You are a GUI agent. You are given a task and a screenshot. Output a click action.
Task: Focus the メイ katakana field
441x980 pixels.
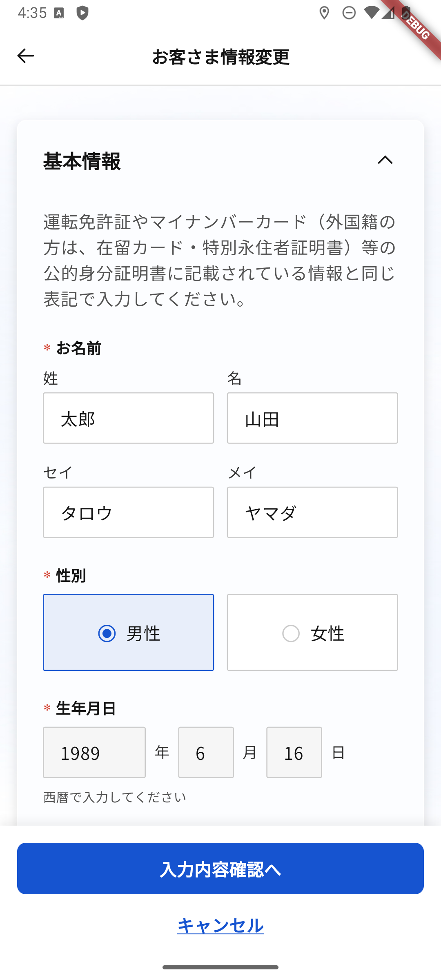(x=312, y=512)
